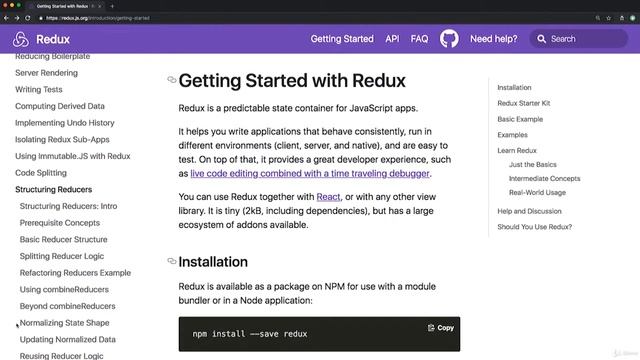Click the Redux site title

tap(53, 39)
